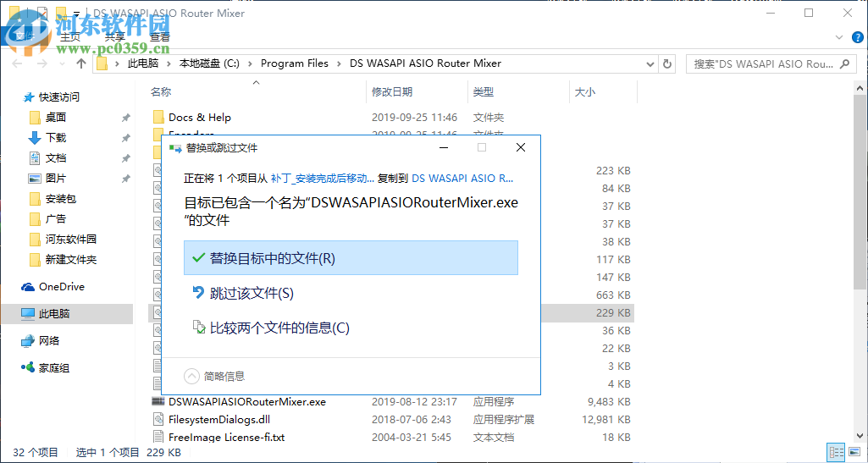
Task: Click the search magnifier icon
Action: coord(845,64)
